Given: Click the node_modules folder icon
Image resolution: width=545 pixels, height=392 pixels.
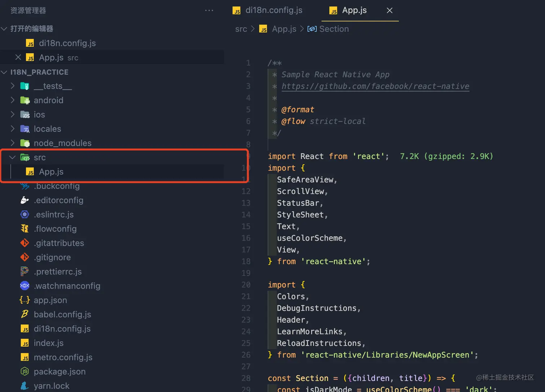Looking at the screenshot, I should click(x=25, y=143).
